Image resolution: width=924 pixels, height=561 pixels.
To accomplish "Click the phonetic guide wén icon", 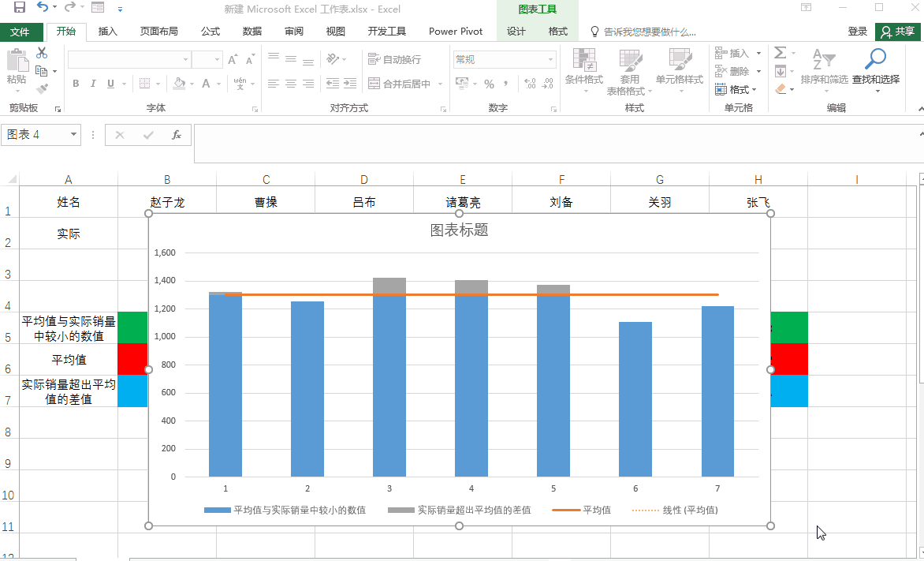I will click(240, 84).
